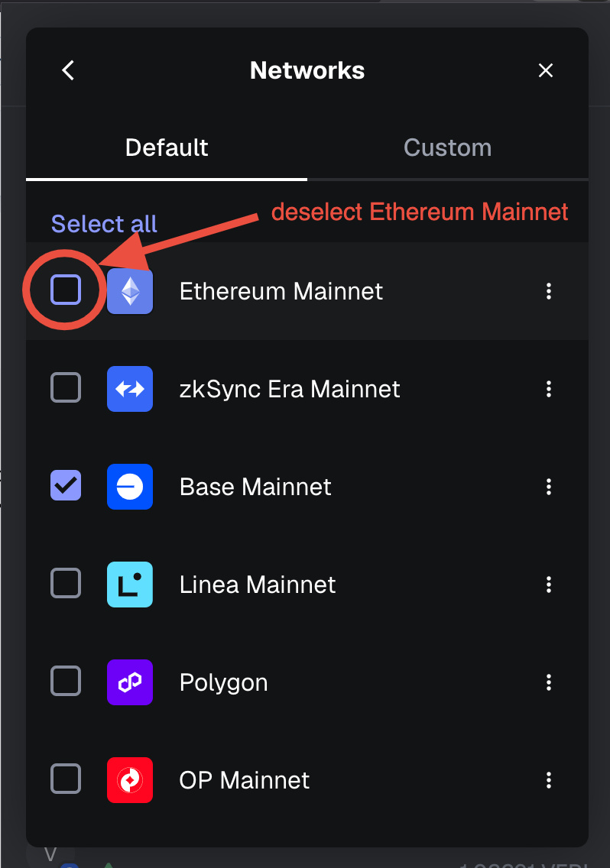Click the purple Polygon logo icon
Image resolution: width=610 pixels, height=868 pixels.
click(130, 682)
